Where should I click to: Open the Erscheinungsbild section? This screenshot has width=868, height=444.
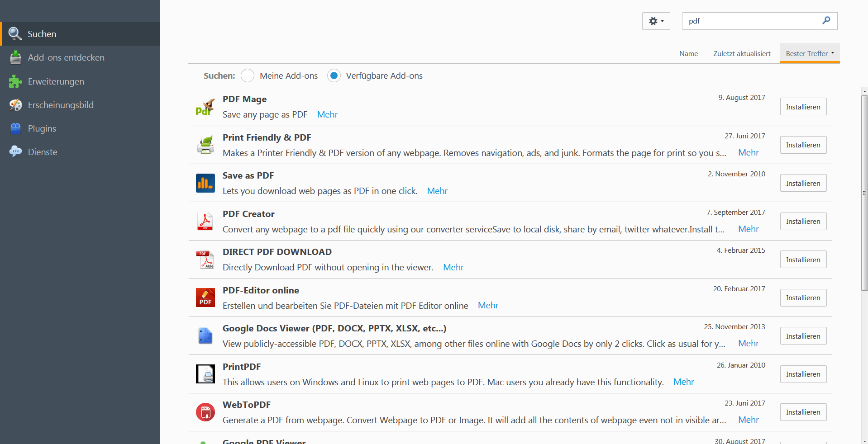tap(80, 105)
